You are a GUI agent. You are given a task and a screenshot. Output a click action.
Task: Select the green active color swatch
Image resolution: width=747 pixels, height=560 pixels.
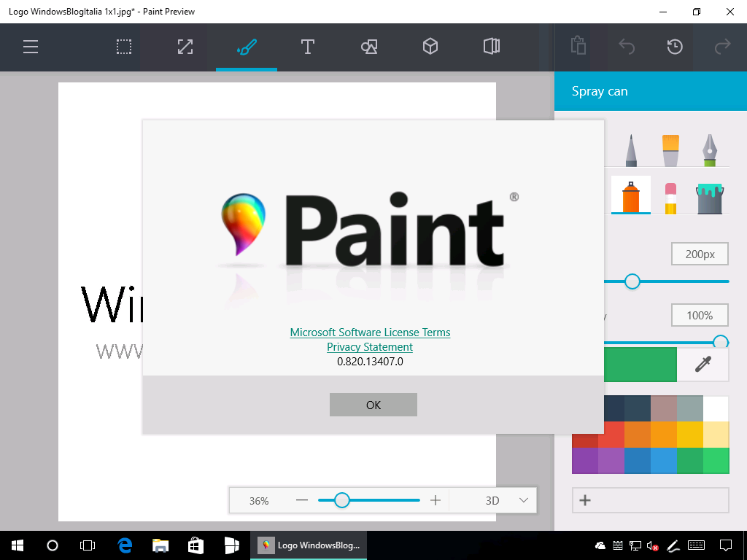click(x=640, y=365)
